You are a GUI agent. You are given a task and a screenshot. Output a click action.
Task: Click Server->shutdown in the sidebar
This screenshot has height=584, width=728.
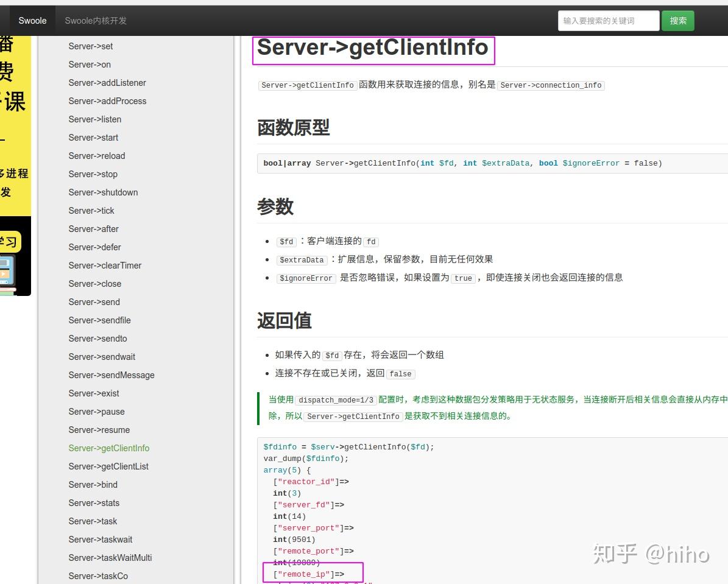tap(103, 192)
